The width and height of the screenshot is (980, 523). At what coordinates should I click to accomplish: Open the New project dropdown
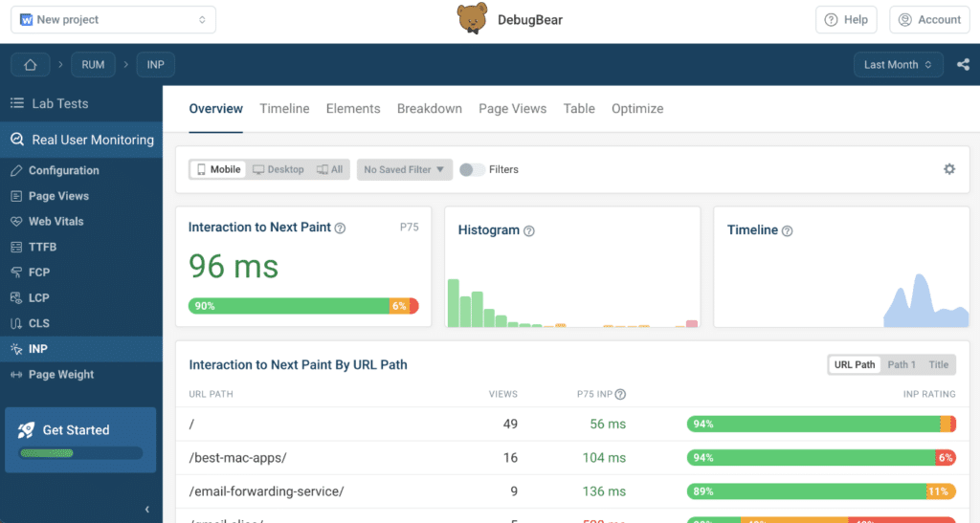click(x=113, y=20)
